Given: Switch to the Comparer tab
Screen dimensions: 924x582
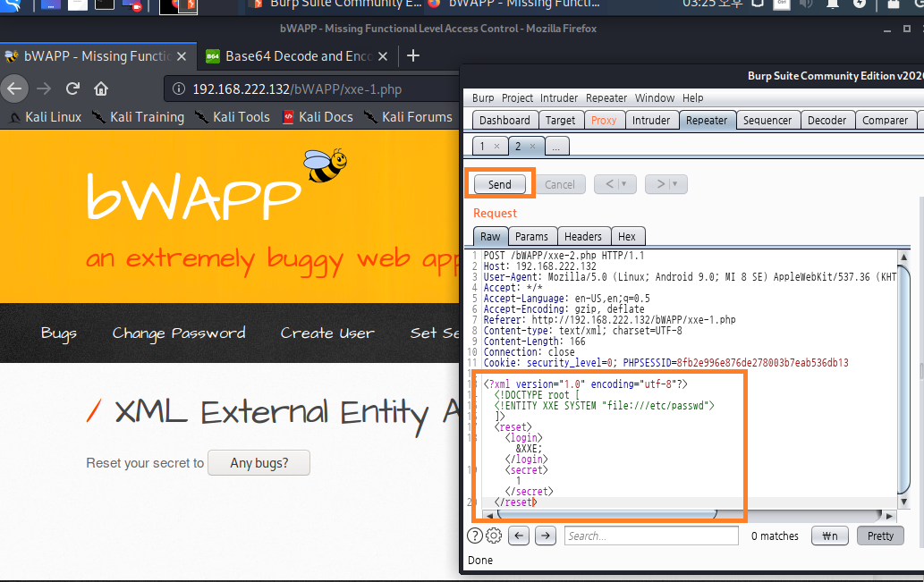Looking at the screenshot, I should coord(885,120).
